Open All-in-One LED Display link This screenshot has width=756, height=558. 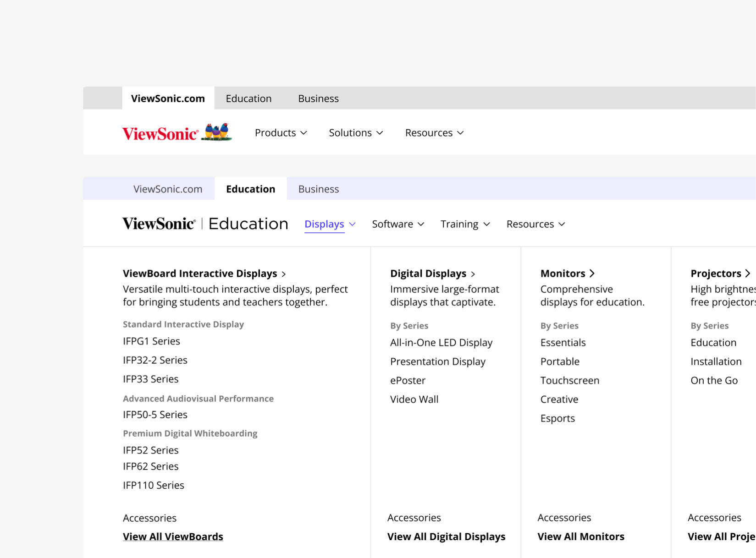point(441,343)
